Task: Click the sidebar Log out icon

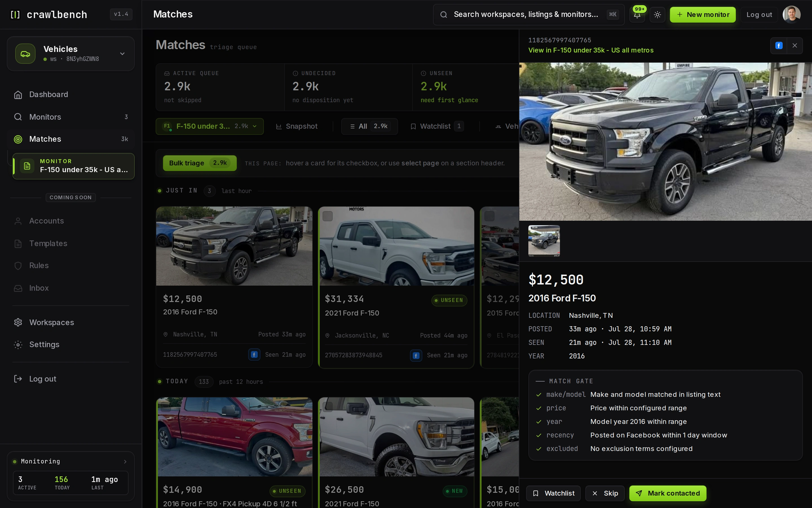Action: point(18,379)
